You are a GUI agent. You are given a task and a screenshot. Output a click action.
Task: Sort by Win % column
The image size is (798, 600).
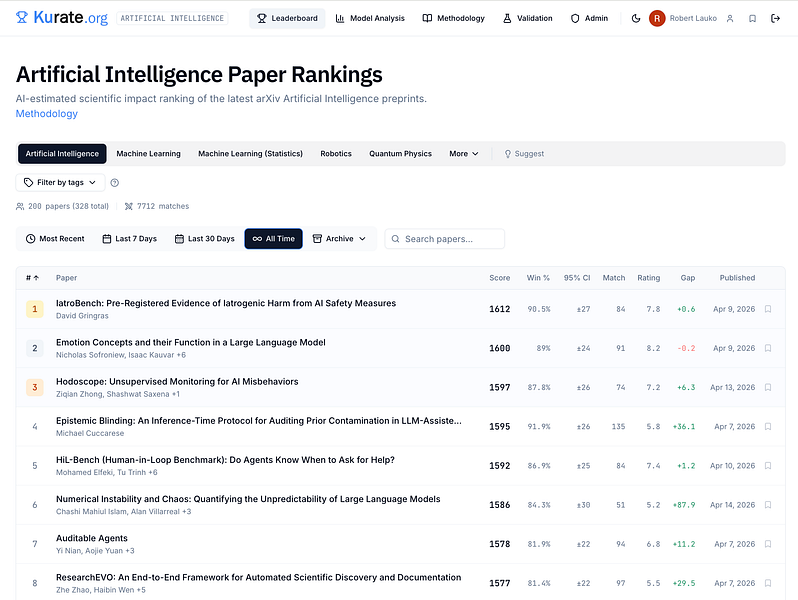click(x=538, y=278)
